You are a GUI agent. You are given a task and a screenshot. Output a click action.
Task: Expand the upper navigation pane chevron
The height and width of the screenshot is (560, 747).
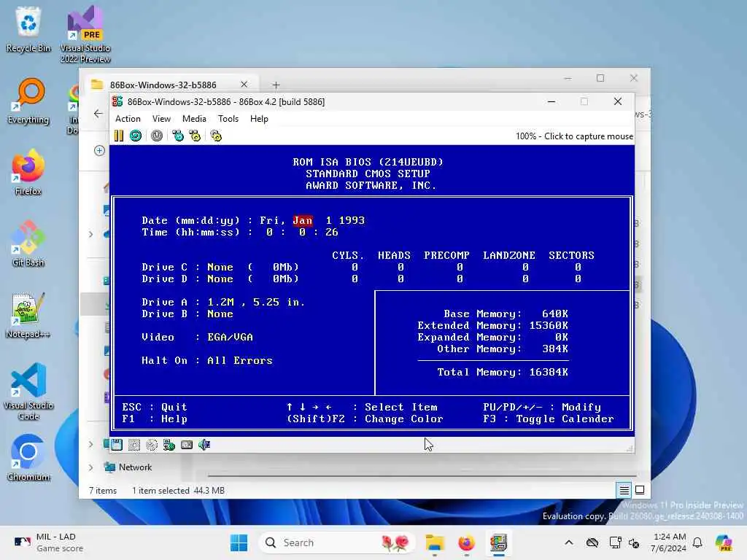90,234
